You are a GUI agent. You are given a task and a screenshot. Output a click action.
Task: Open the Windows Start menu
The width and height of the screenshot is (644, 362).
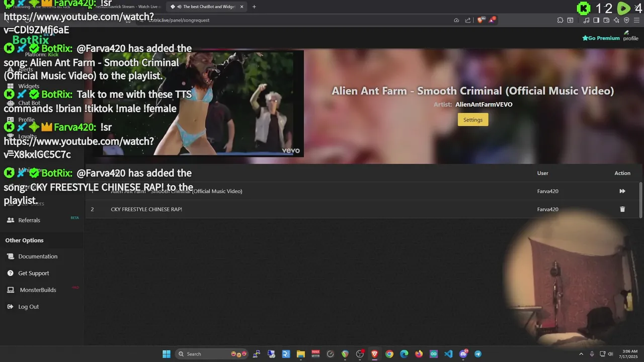tap(167, 354)
